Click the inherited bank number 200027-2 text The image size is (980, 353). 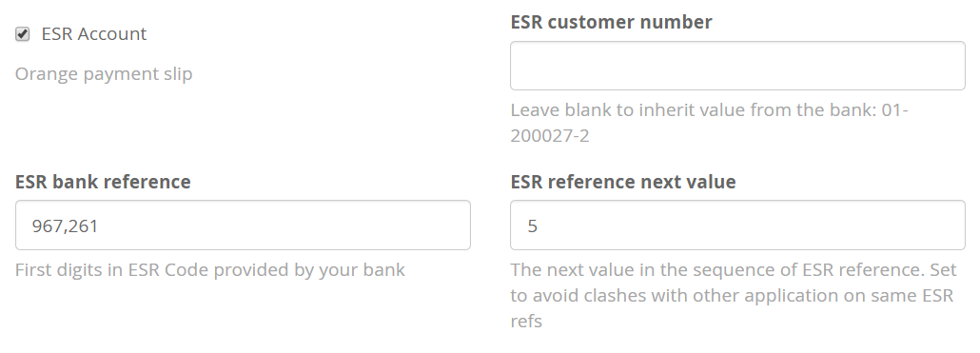pos(549,135)
